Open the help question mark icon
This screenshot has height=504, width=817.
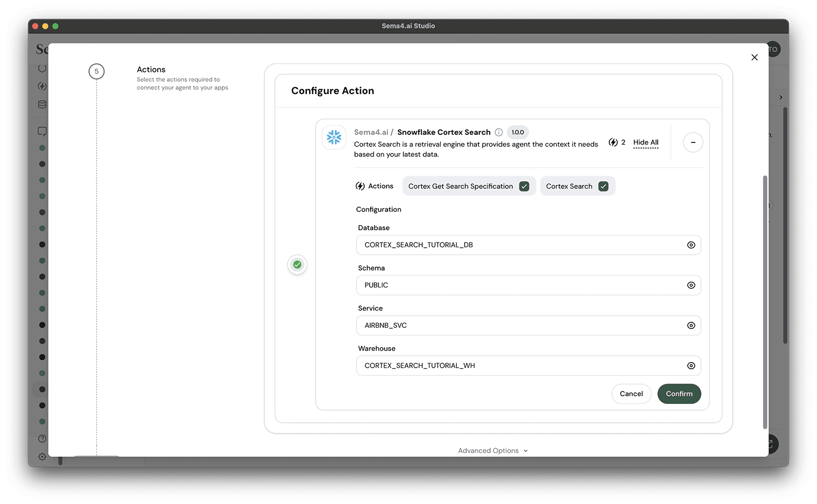tap(42, 438)
